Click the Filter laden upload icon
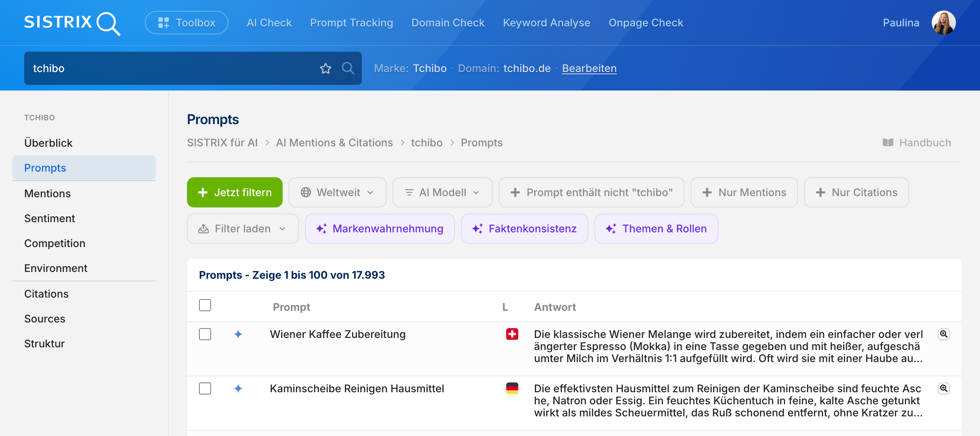The image size is (980, 436). tap(204, 229)
